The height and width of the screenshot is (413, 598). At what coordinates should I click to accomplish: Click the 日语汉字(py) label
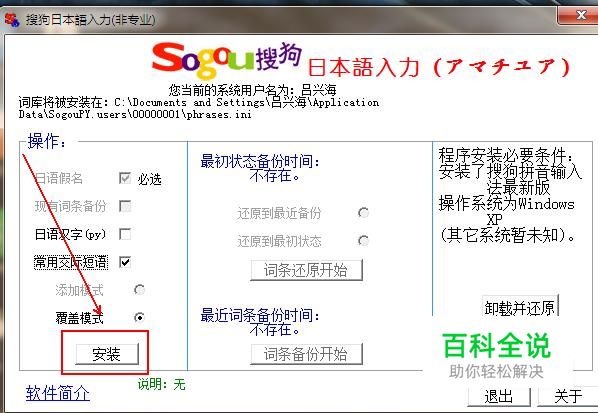pos(70,234)
